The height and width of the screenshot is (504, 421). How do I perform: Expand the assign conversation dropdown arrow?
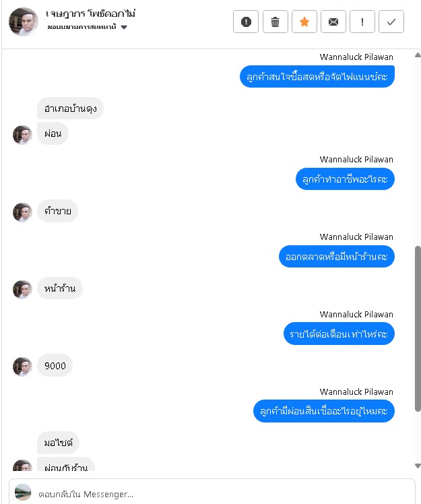[124, 28]
